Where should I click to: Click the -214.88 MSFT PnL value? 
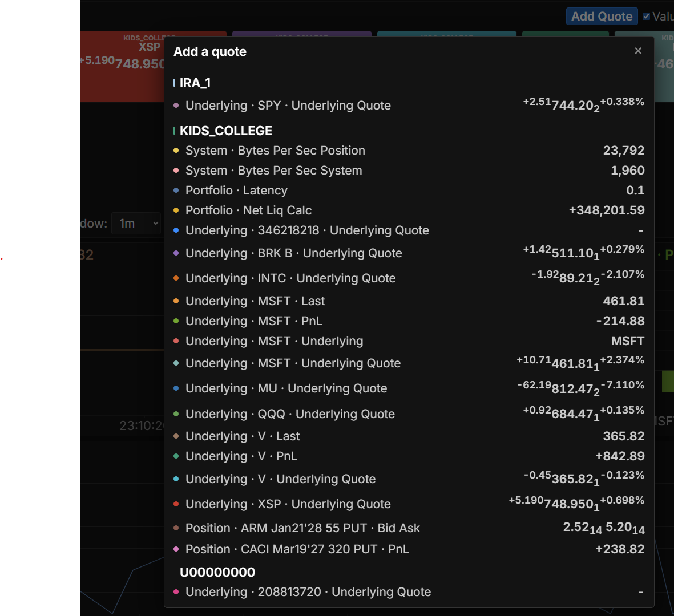pos(620,321)
